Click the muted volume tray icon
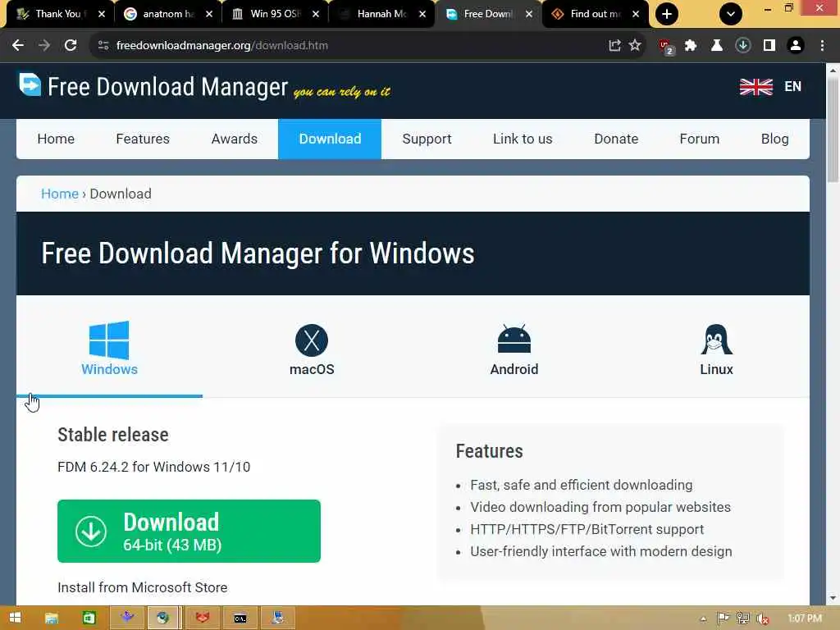 pos(763,619)
